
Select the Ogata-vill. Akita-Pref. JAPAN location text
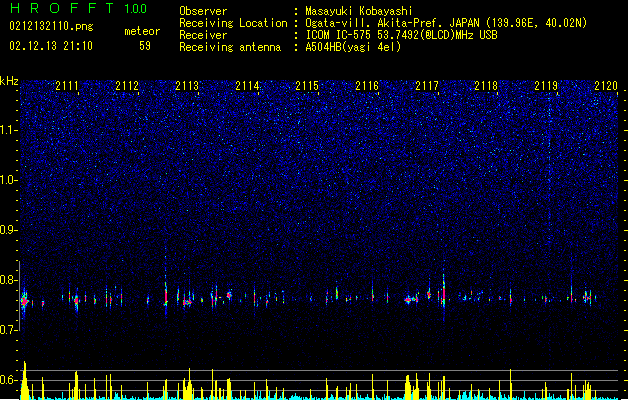446,23
